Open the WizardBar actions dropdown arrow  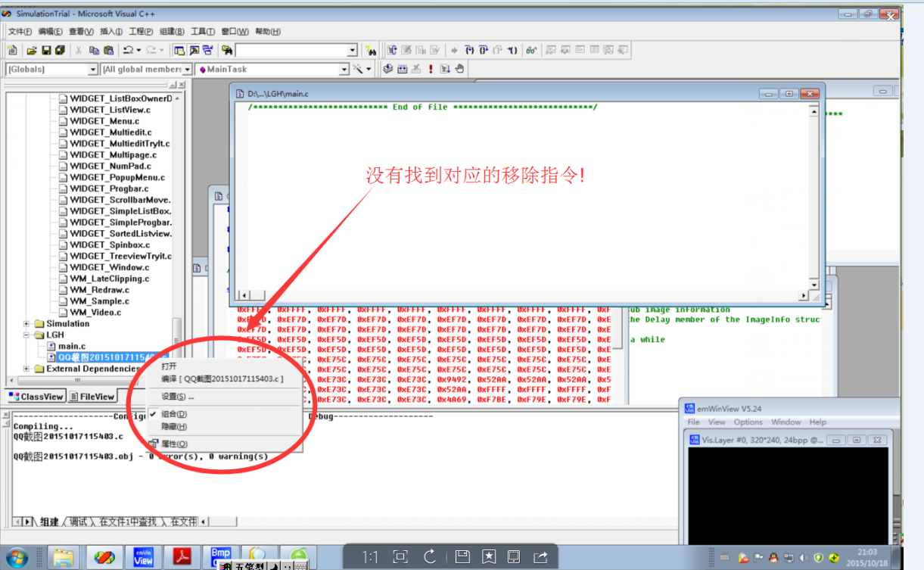[369, 69]
